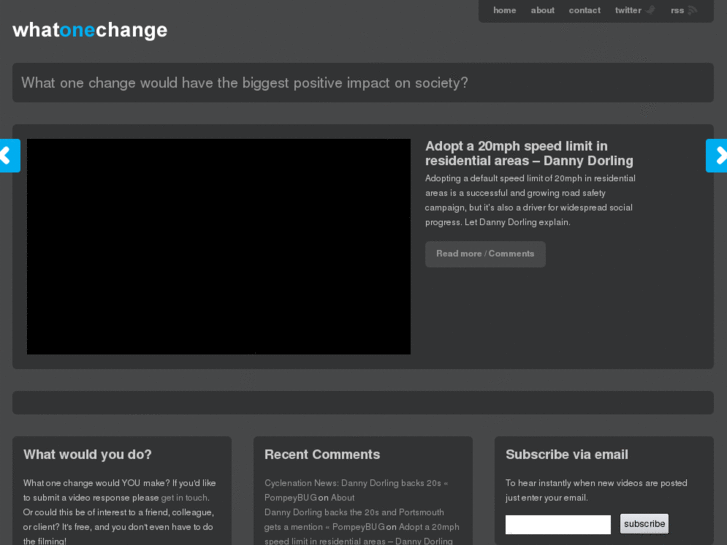The width and height of the screenshot is (727, 545).
Task: Open the twitter menu link
Action: pyautogui.click(x=628, y=10)
